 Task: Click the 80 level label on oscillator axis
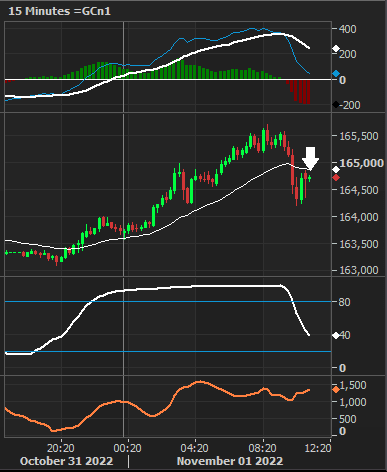pyautogui.click(x=345, y=302)
